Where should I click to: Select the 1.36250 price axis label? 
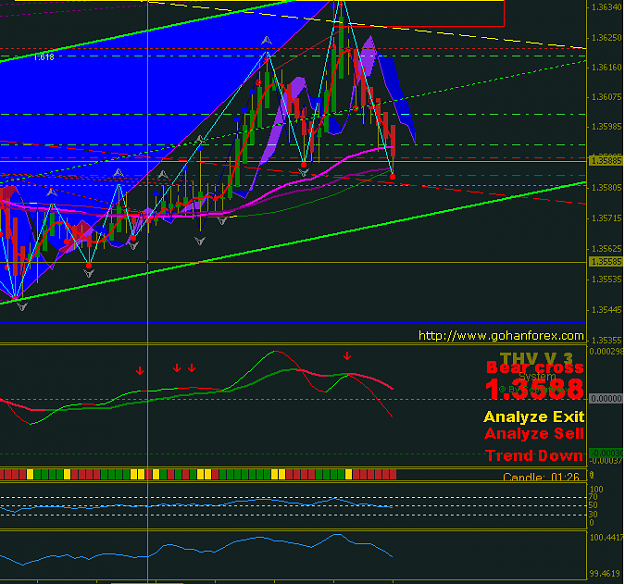[606, 38]
